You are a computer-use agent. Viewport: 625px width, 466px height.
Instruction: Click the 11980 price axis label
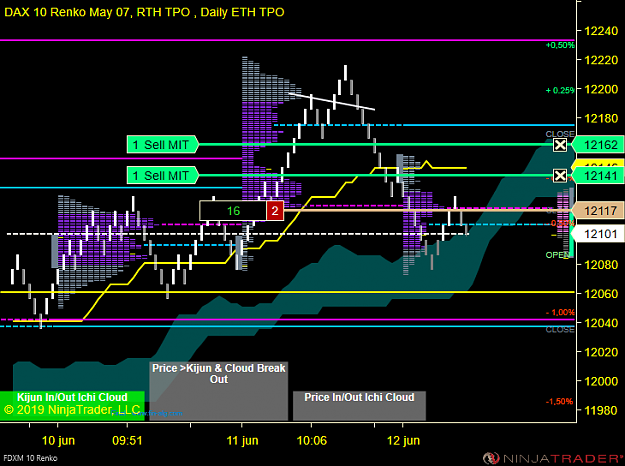coord(601,410)
